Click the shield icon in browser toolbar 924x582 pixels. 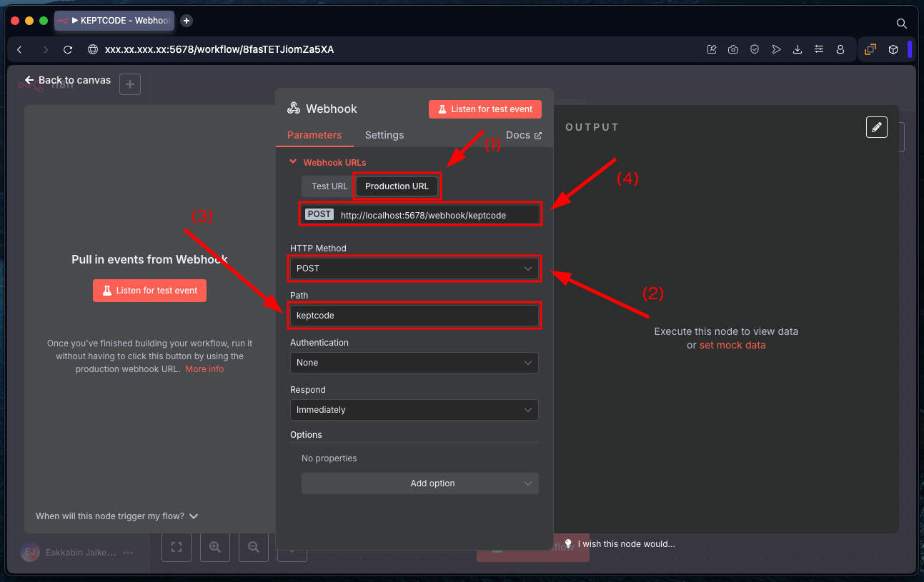coord(755,50)
